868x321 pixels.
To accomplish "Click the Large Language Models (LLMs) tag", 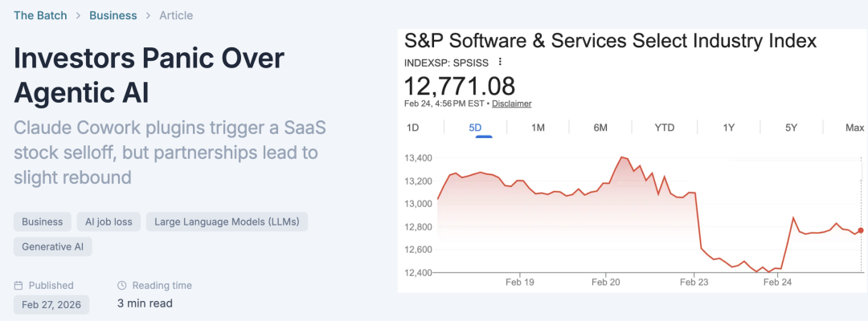I will 227,221.
